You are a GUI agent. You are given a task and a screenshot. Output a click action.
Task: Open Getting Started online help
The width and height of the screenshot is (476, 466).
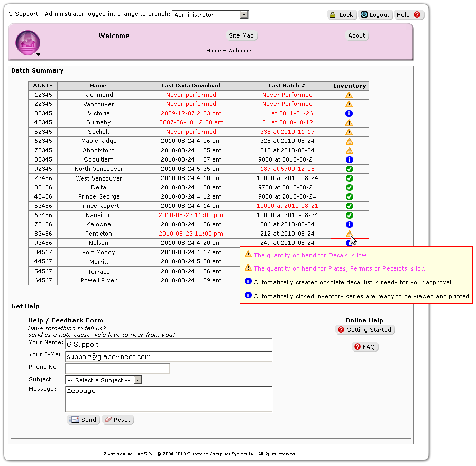[365, 330]
